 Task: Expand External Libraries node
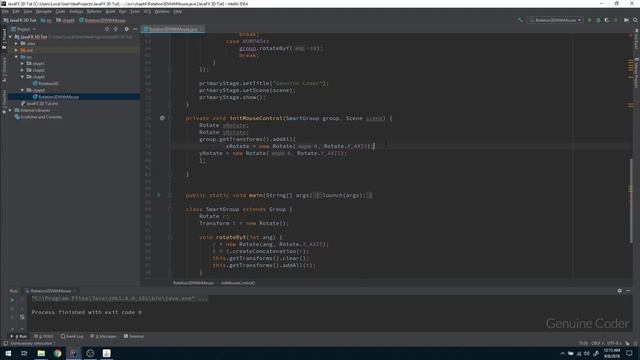pyautogui.click(x=11, y=110)
